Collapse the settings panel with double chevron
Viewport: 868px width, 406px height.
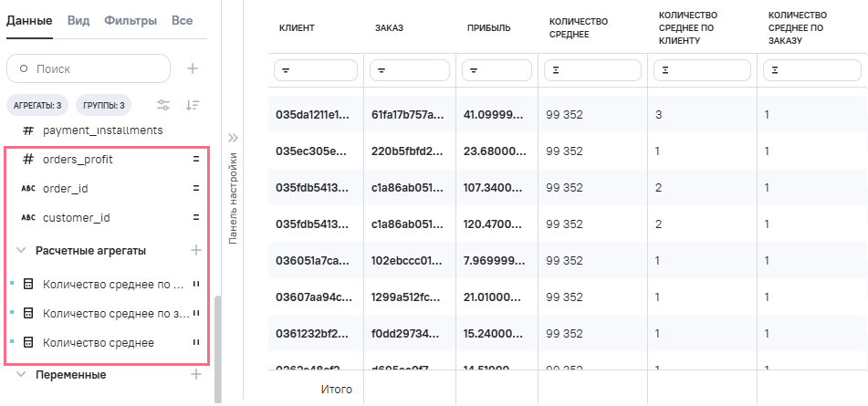click(233, 138)
